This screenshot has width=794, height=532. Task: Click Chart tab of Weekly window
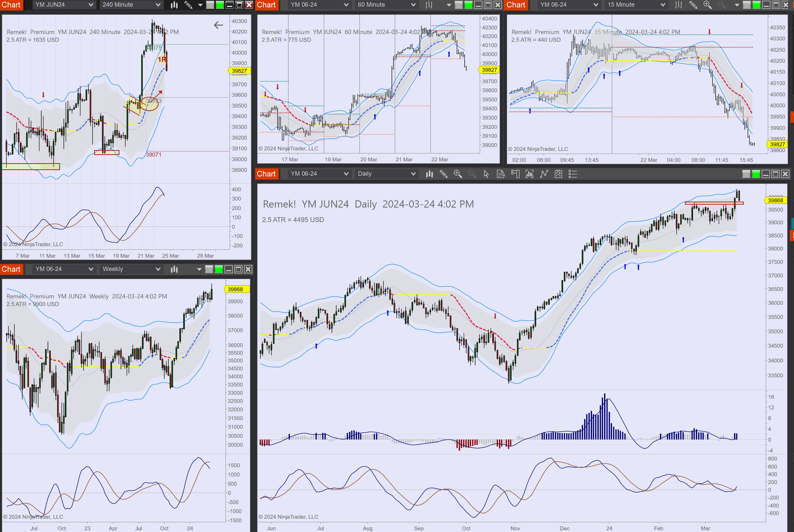(11, 269)
